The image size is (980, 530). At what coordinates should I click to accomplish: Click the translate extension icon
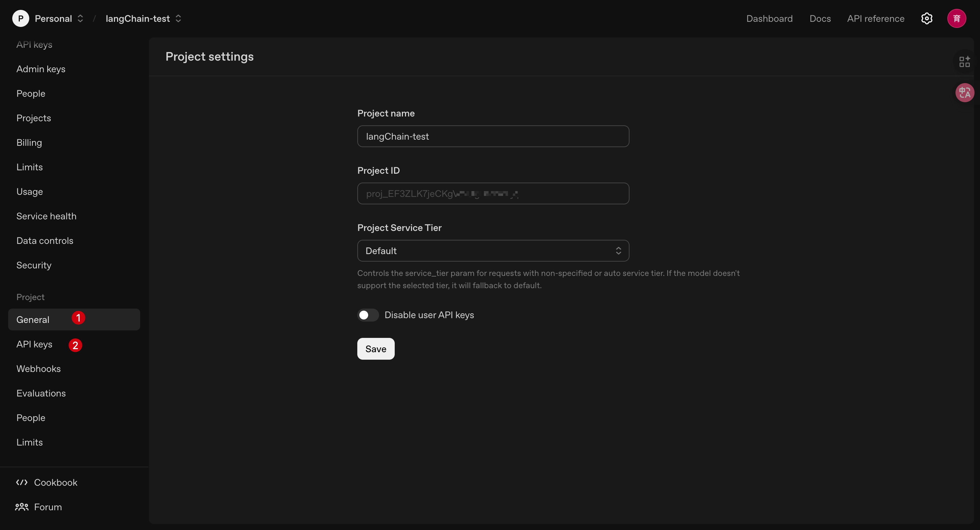pyautogui.click(x=964, y=93)
